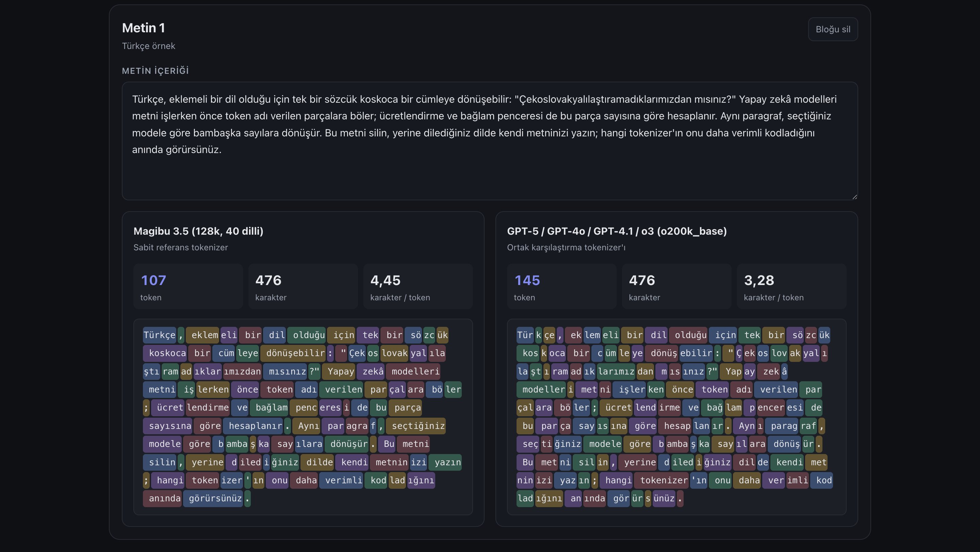Click the "işler" token chip in GPT panel
Image resolution: width=980 pixels, height=552 pixels.
[x=629, y=390]
